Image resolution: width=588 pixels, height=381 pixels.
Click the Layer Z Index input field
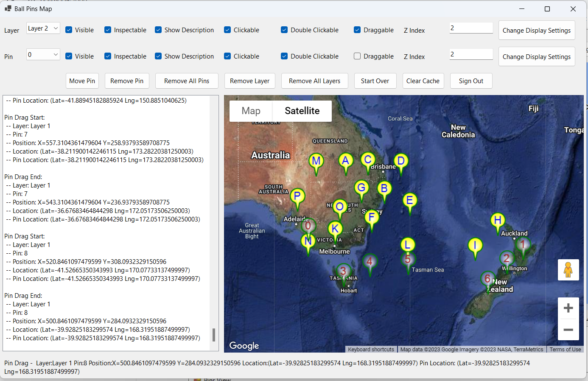[471, 28]
